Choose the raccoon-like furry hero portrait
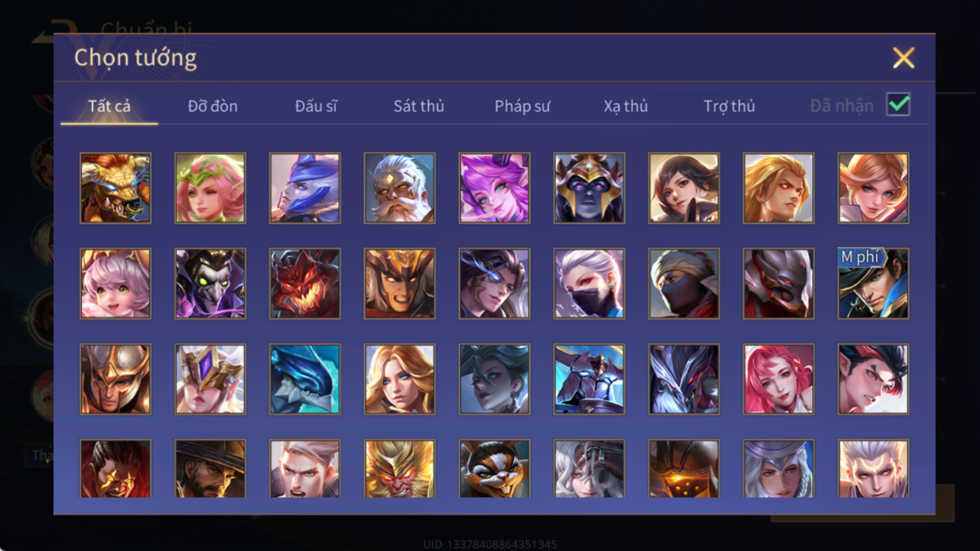 tap(494, 469)
